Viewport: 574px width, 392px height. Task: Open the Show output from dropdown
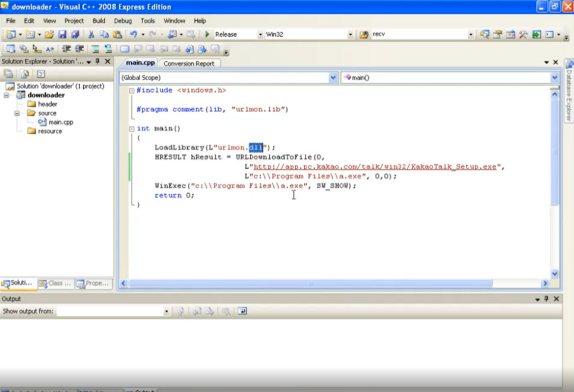(166, 311)
